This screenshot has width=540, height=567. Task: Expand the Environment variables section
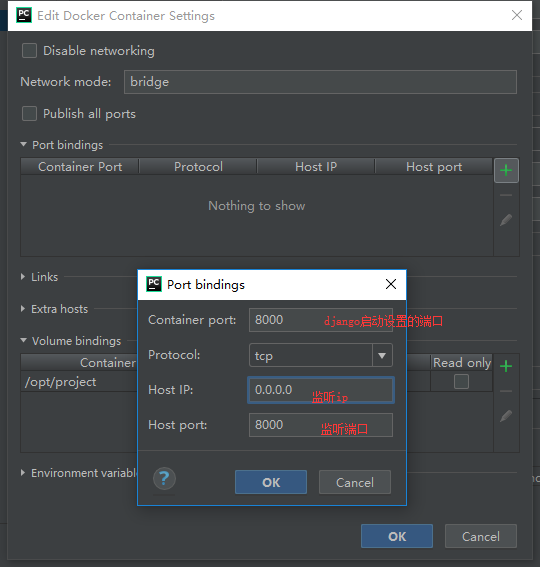tap(23, 473)
